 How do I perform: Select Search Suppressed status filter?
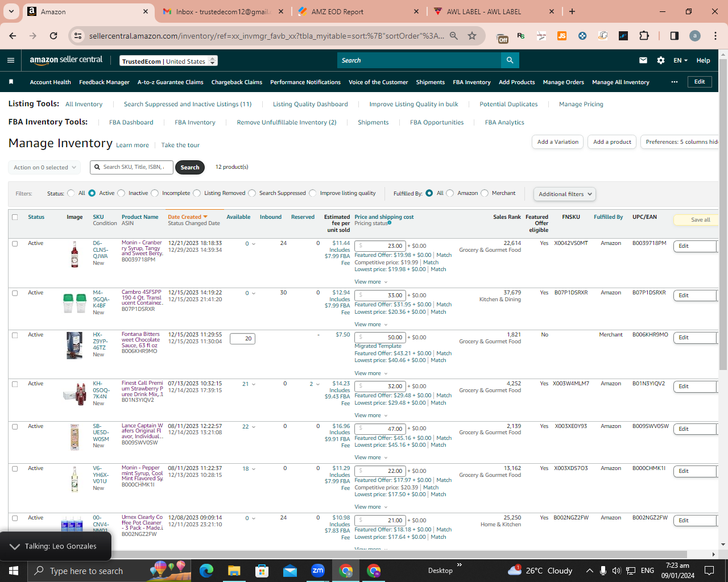(x=252, y=193)
